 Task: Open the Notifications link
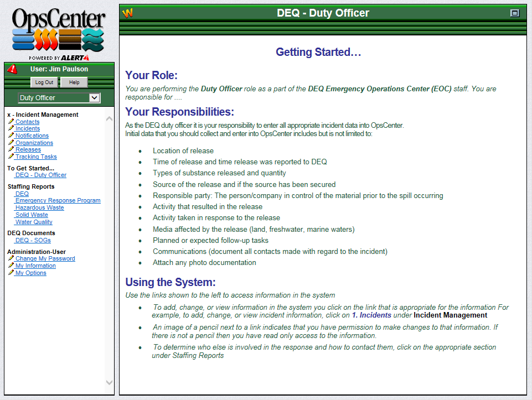[x=32, y=136]
